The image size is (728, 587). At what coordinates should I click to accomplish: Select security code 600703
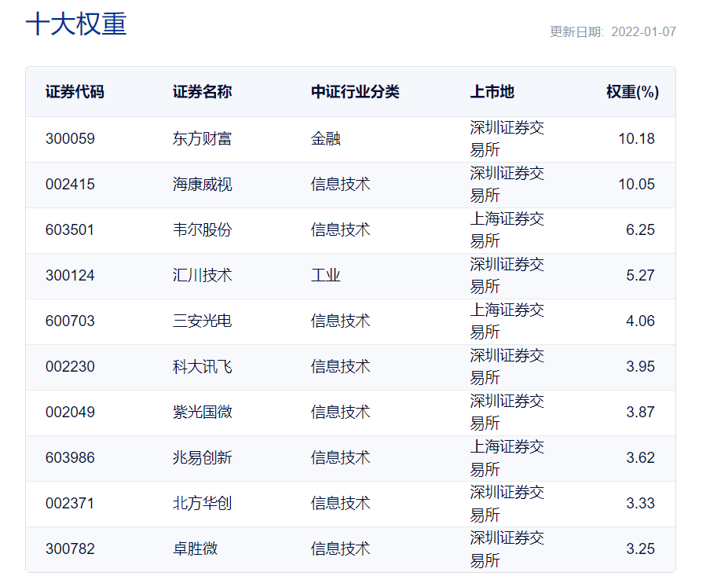tap(70, 321)
